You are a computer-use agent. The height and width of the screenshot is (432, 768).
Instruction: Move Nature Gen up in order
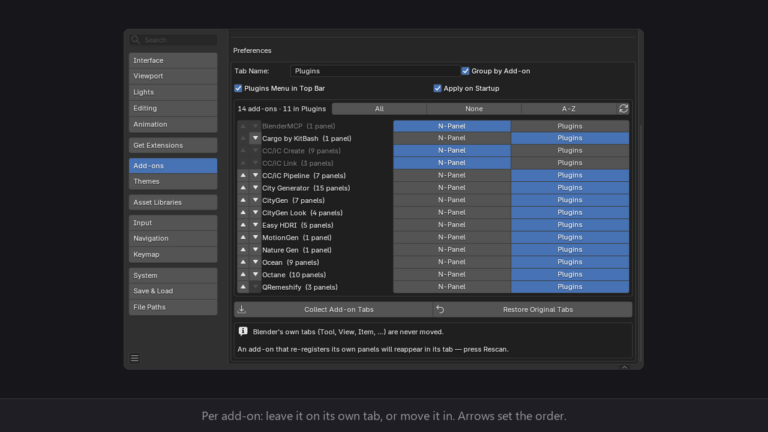(x=243, y=250)
